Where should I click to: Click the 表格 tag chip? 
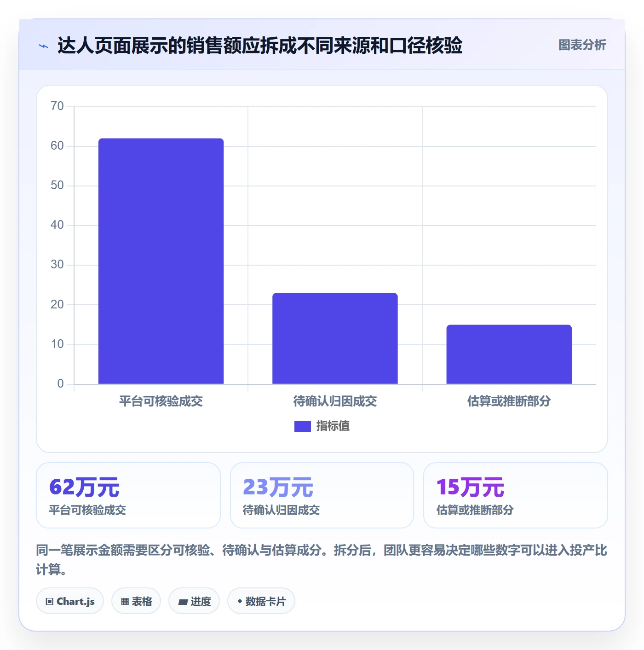click(136, 601)
